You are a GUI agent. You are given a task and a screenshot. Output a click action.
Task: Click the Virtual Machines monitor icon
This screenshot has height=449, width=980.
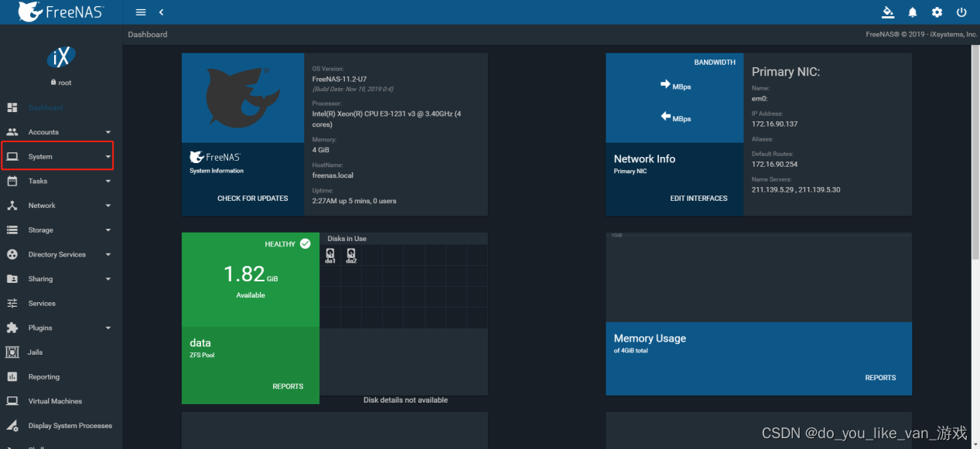click(12, 401)
